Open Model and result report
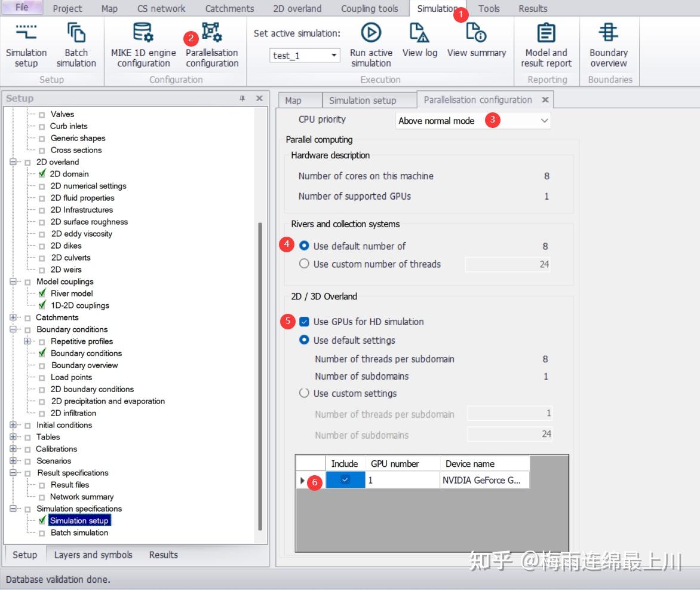This screenshot has height=590, width=700. pos(546,45)
